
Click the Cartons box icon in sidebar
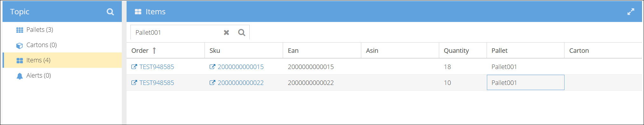click(19, 45)
